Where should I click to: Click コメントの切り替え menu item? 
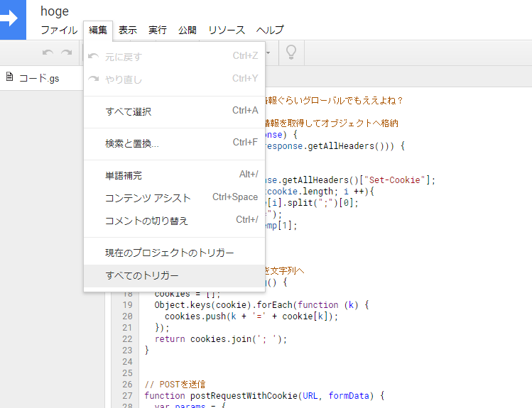[147, 221]
